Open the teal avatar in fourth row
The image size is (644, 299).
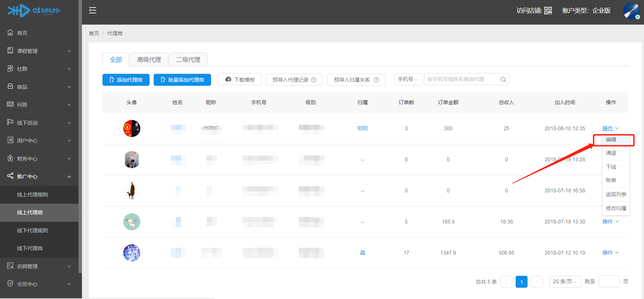[132, 222]
